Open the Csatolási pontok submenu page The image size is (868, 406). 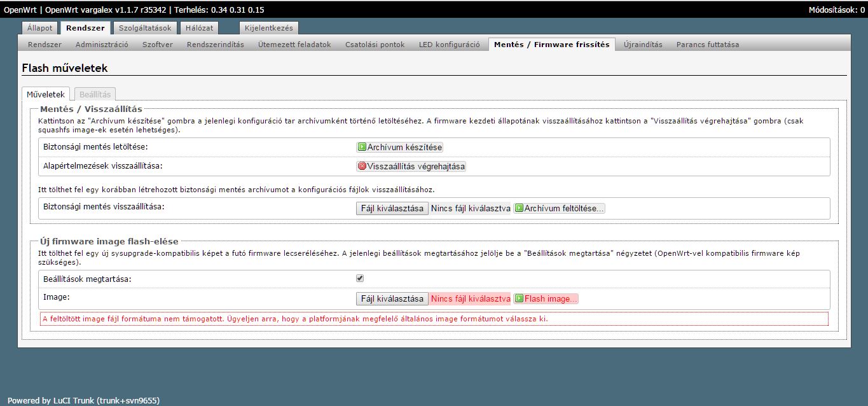tap(375, 45)
